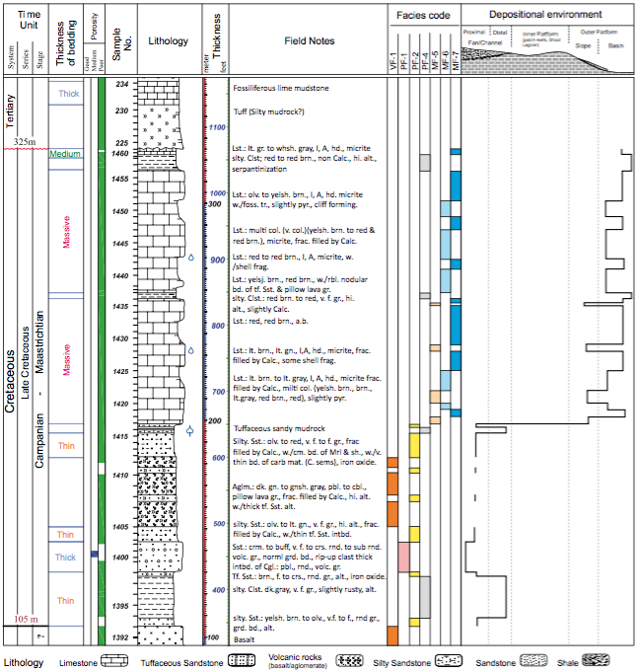The width and height of the screenshot is (639, 672).
Task: Click the 105 m depth label
Action: [x=26, y=619]
